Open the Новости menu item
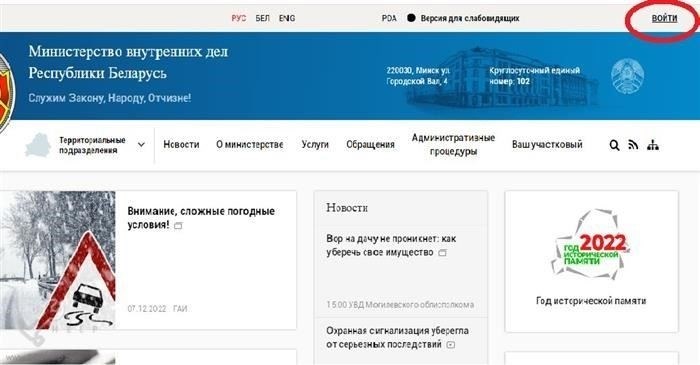700x365 pixels. point(181,145)
